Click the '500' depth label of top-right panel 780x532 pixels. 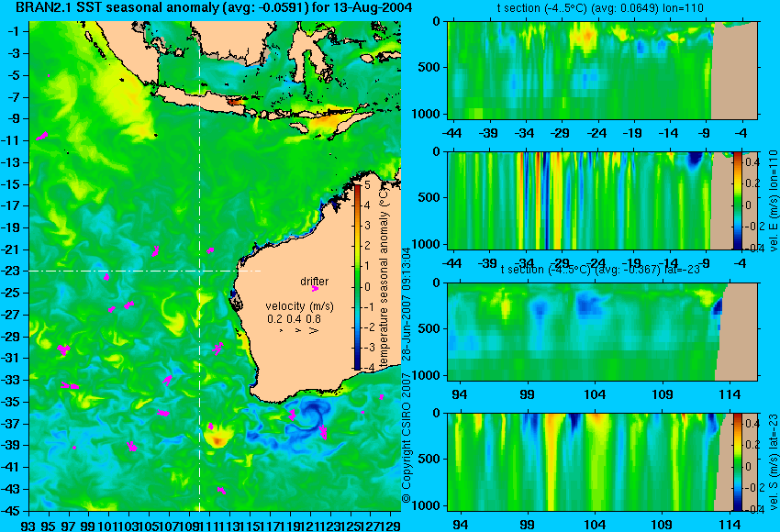[429, 67]
